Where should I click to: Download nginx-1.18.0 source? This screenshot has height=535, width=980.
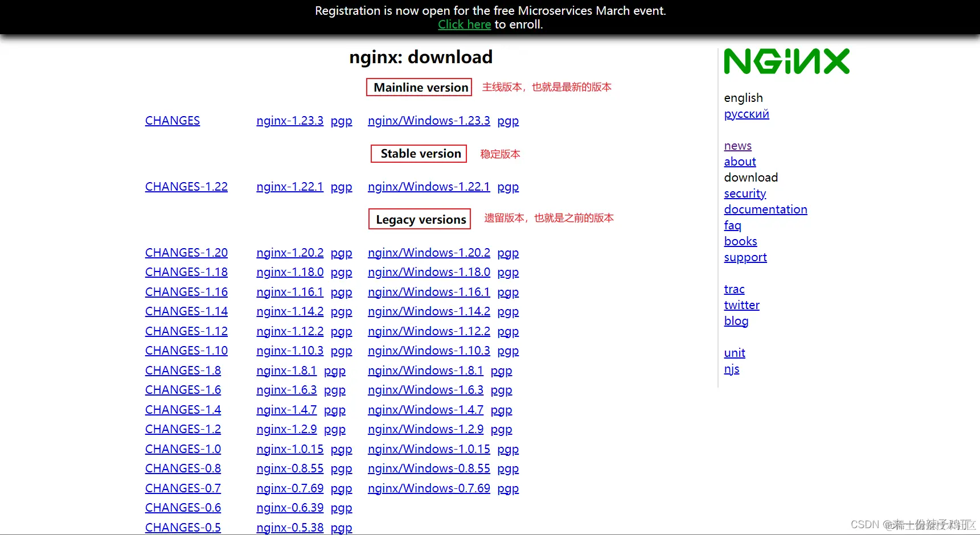pos(290,272)
